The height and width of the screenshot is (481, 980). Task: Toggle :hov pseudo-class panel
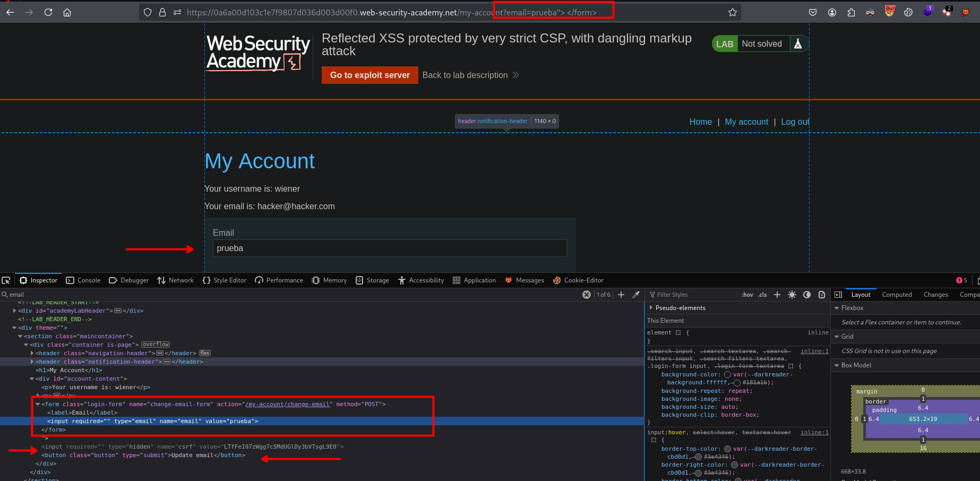[747, 295]
